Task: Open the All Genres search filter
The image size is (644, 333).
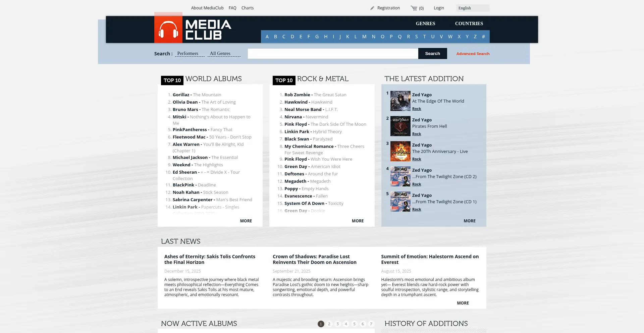Action: coord(224,54)
